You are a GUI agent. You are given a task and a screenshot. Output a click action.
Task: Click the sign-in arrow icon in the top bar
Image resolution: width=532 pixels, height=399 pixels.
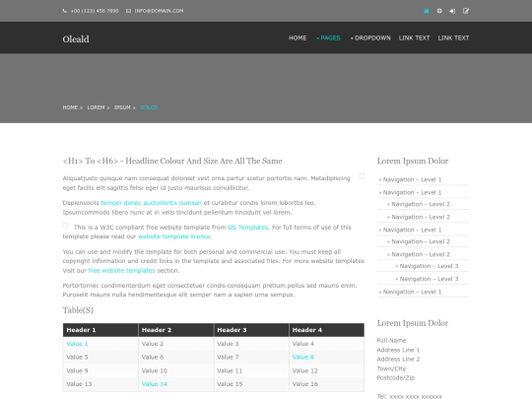[x=452, y=11]
